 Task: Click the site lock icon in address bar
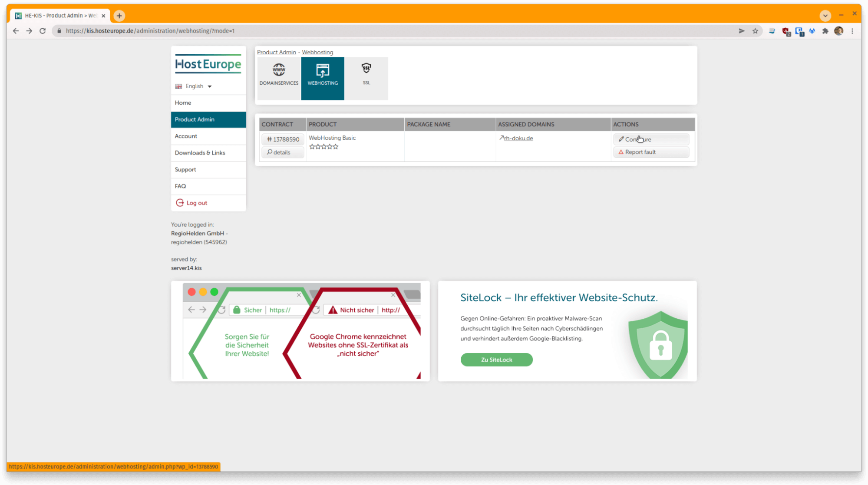[59, 31]
